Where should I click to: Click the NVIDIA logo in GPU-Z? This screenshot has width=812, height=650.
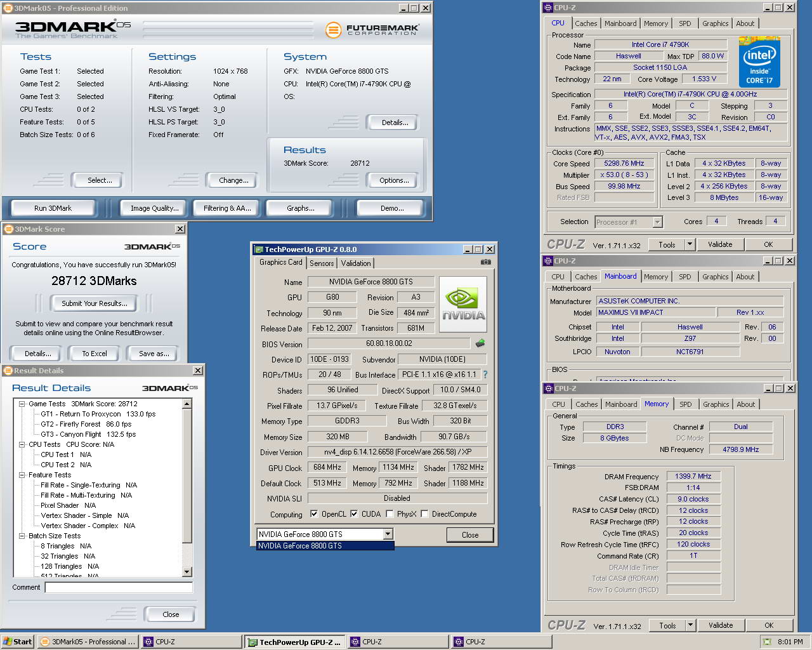(463, 305)
